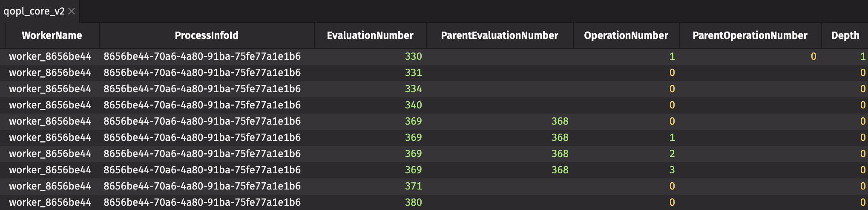Click the Depth column header
The width and height of the screenshot is (868, 210).
(845, 35)
